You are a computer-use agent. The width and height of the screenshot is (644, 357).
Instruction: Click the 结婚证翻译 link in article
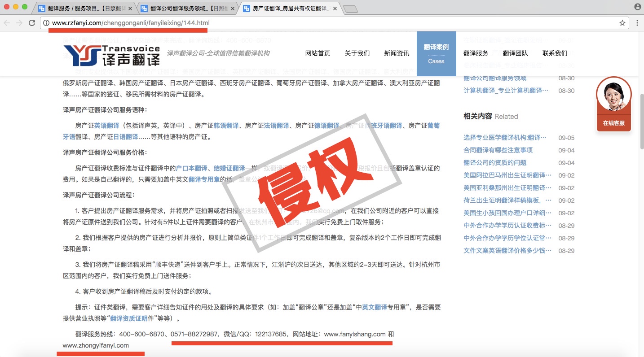click(229, 168)
